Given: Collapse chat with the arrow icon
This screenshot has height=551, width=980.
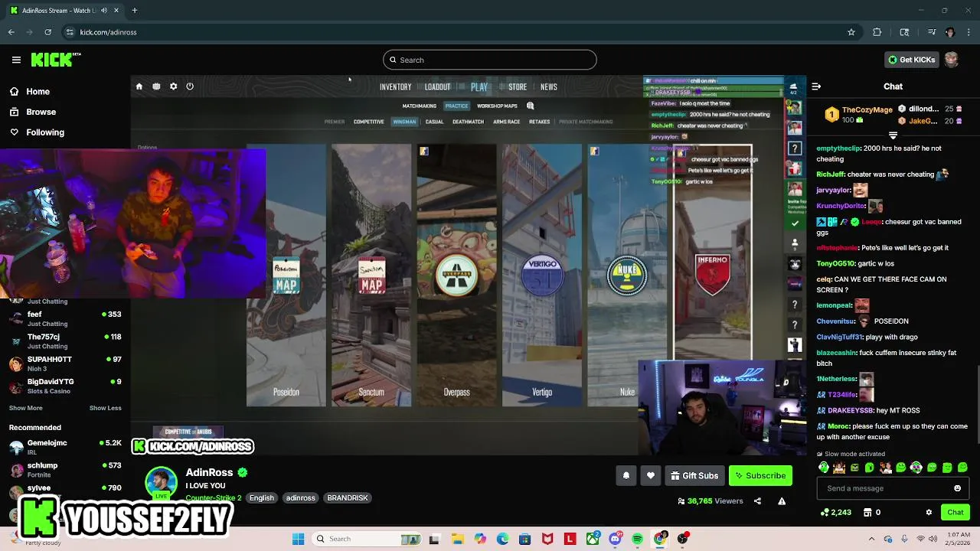Looking at the screenshot, I should 816,86.
